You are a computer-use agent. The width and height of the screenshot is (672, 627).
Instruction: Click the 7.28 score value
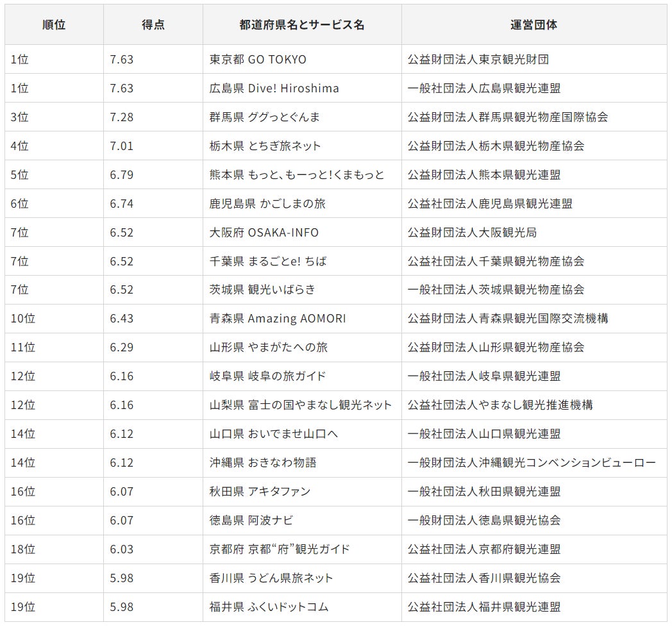tap(122, 117)
